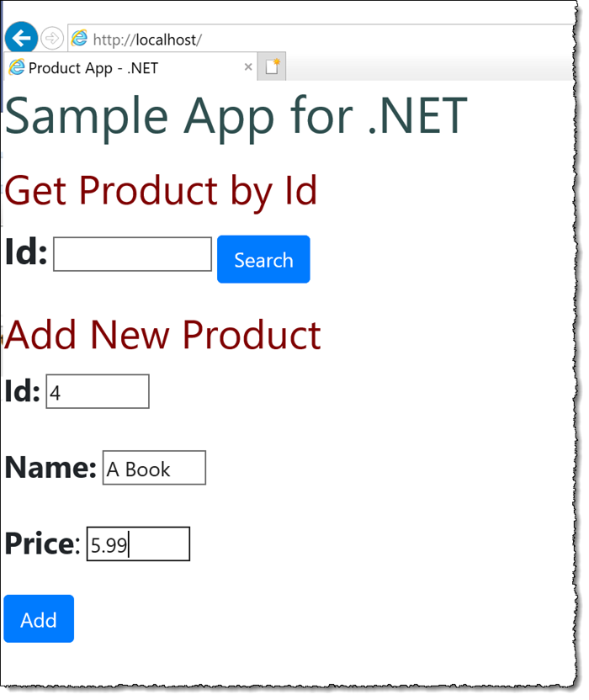This screenshot has height=700, width=589.
Task: Open a new tab with the blank tab button
Action: coord(272,67)
